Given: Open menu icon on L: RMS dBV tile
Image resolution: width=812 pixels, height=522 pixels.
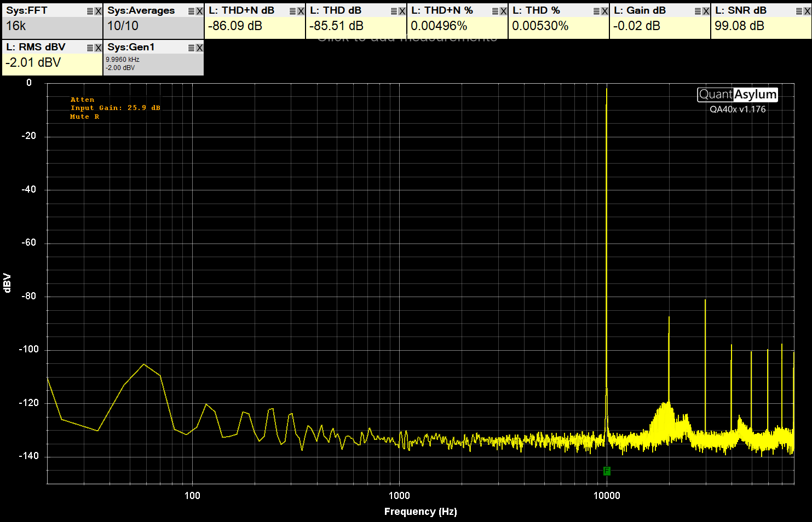Looking at the screenshot, I should [90, 48].
